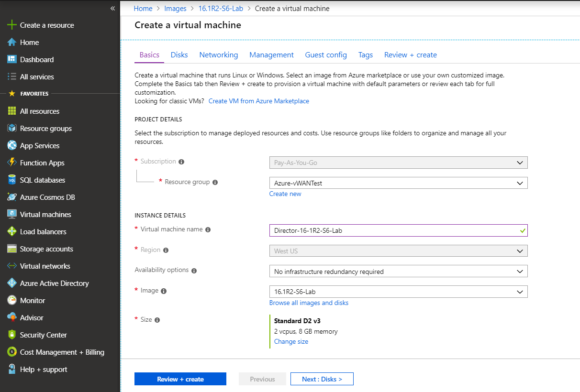Open the Monitor gauge icon
580x392 pixels.
(x=12, y=300)
